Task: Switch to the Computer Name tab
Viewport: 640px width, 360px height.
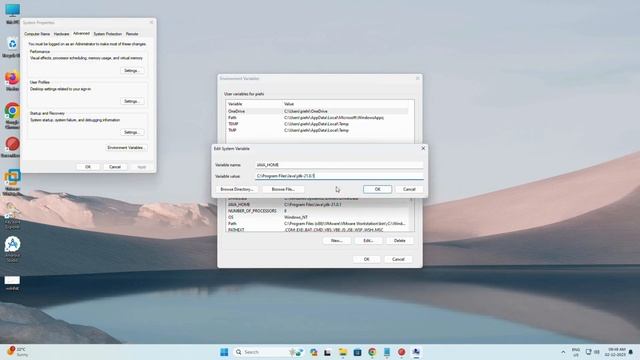Action: tap(37, 34)
